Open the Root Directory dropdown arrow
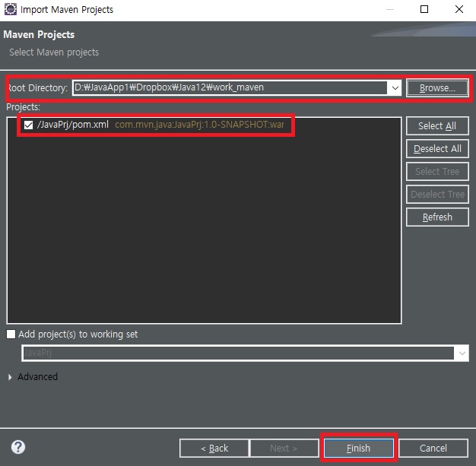Viewport: 476px width, 466px height. 395,87
